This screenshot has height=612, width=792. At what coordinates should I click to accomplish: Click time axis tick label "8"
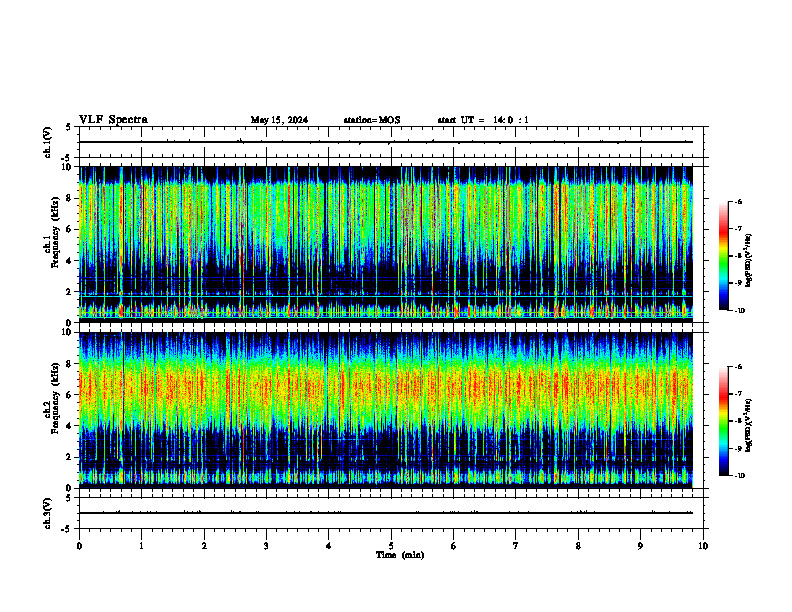[578, 546]
